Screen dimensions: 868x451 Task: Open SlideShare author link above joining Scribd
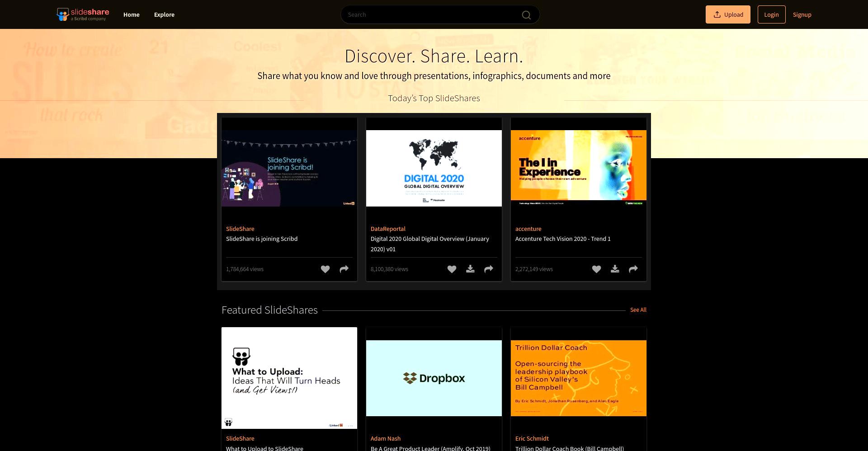pos(240,229)
